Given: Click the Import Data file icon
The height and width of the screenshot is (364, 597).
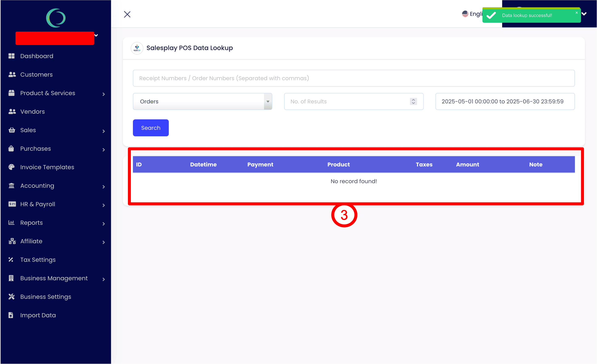Looking at the screenshot, I should pyautogui.click(x=11, y=315).
